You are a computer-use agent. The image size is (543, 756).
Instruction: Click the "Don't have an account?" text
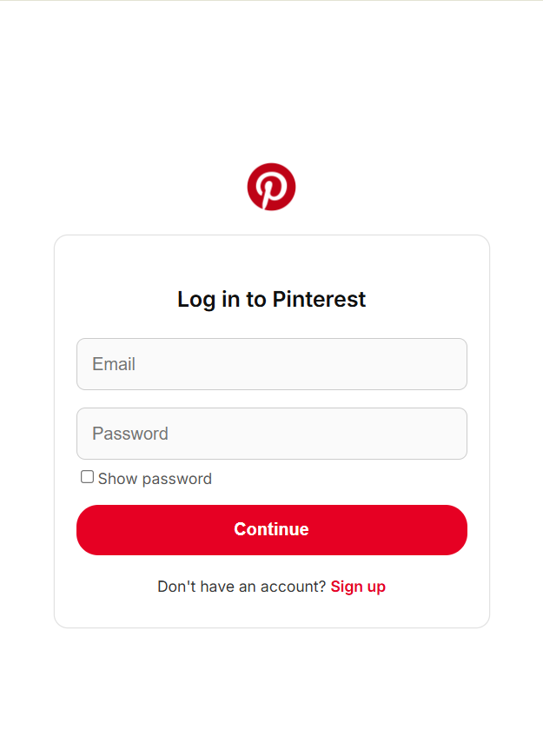tap(241, 587)
